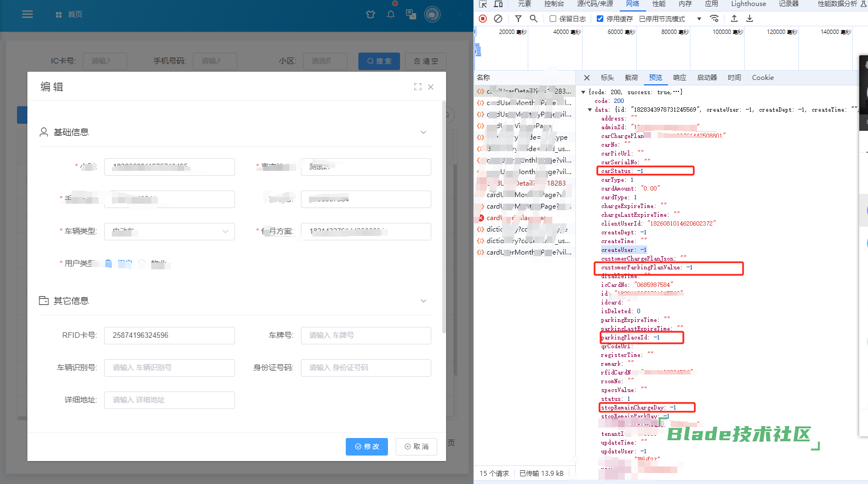Close the 编辑 dialog with X
868x484 pixels.
click(x=431, y=87)
